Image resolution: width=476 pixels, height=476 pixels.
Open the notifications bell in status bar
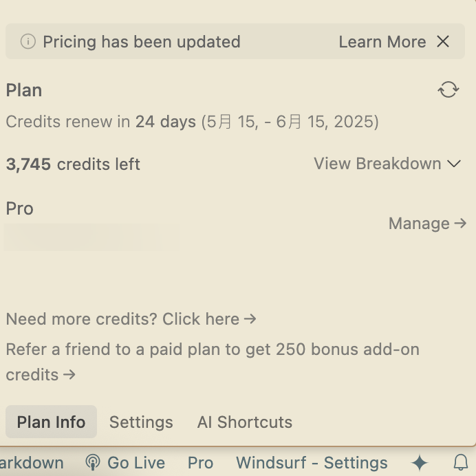(x=460, y=463)
